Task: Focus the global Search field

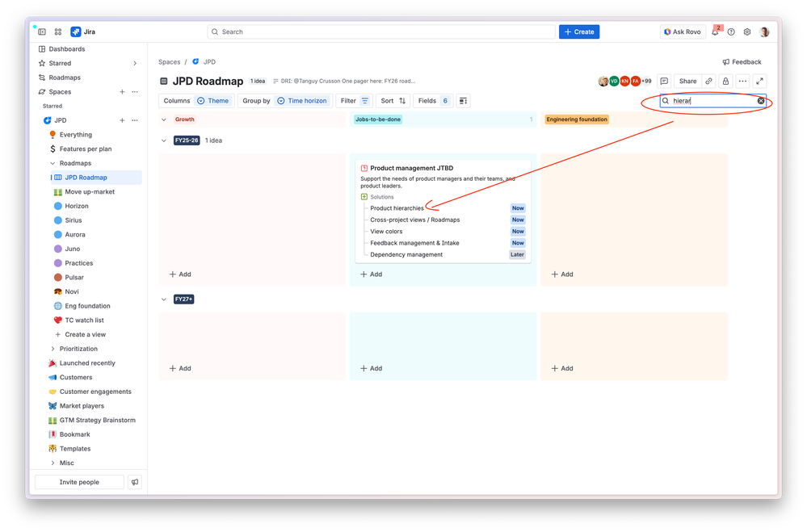Action: [381, 32]
